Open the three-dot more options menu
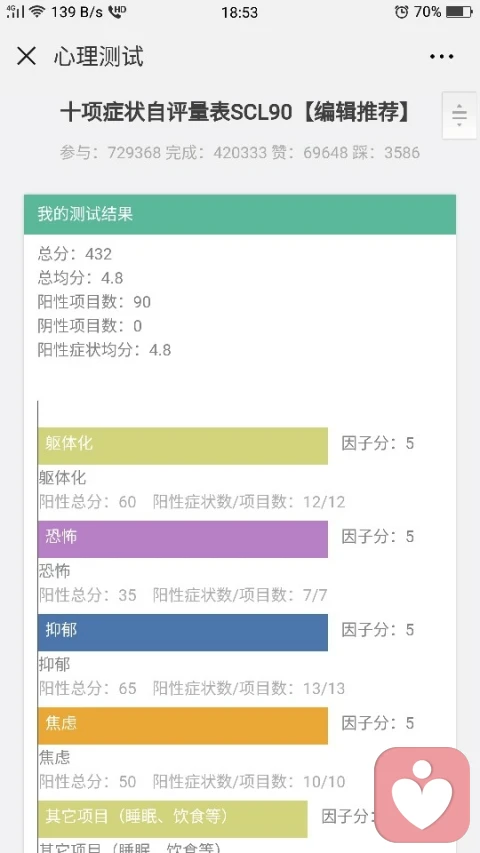 [x=441, y=57]
